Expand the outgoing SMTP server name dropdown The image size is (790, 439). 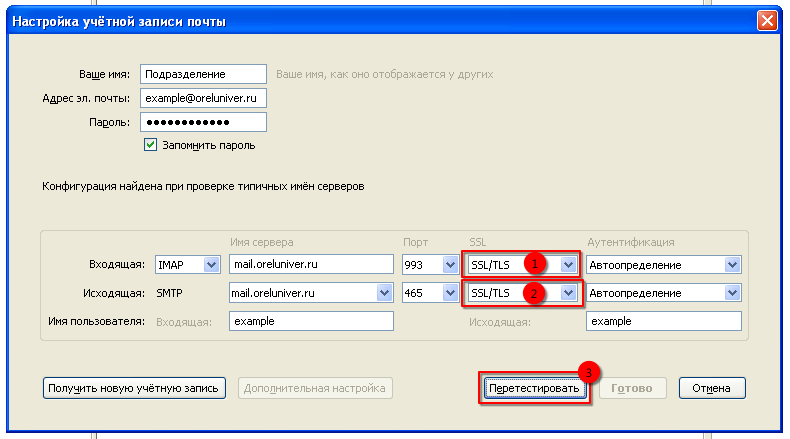(384, 293)
